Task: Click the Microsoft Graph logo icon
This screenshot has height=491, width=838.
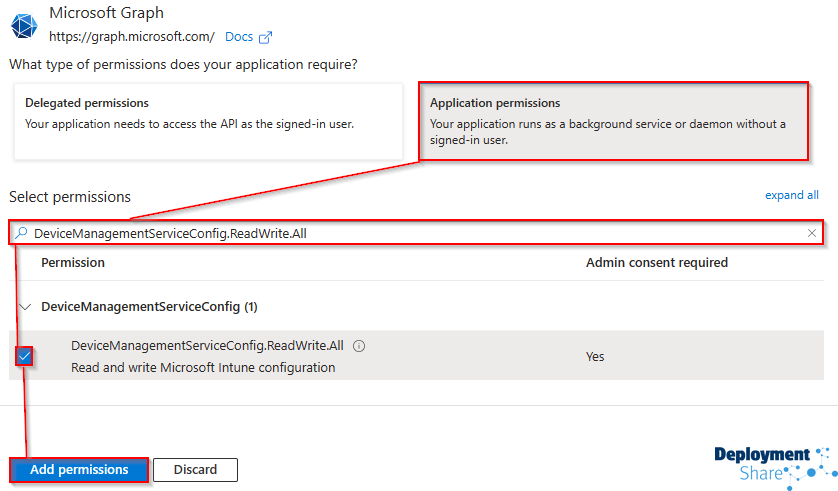Action: pyautogui.click(x=22, y=25)
